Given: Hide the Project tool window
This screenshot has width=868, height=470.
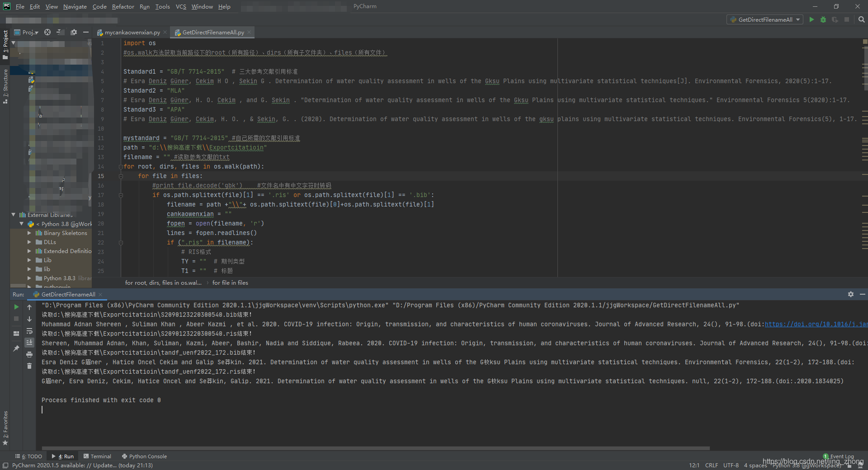Looking at the screenshot, I should (x=85, y=32).
